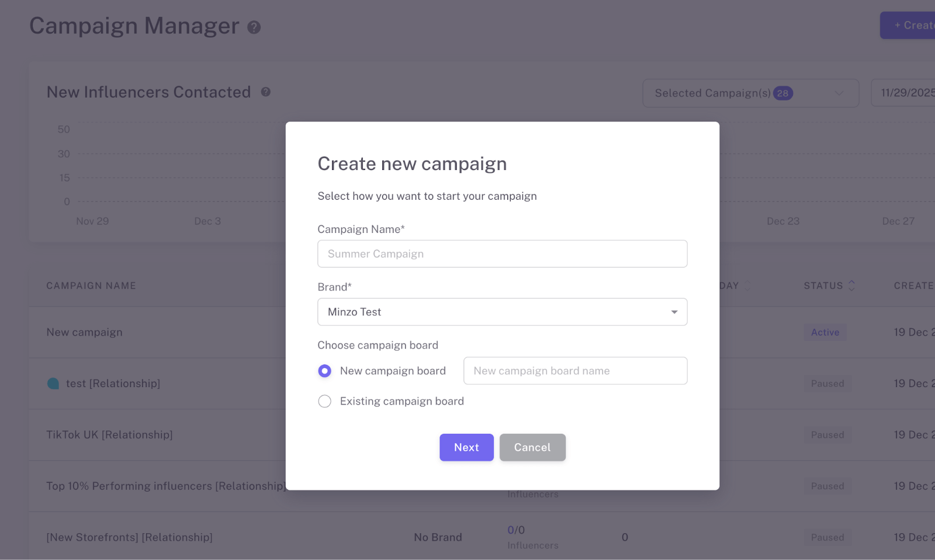Click the + Create button at top right
The image size is (935, 560).
[x=908, y=26]
